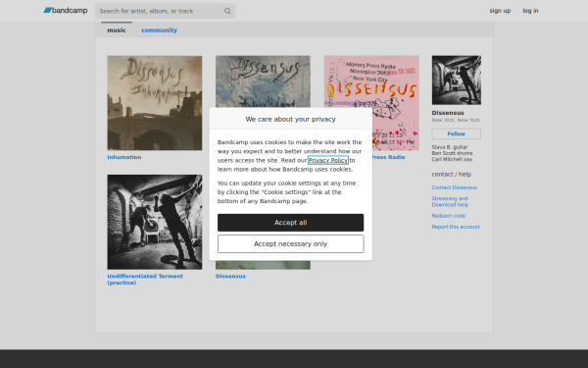Viewport: 588px width, 368px height.
Task: Open the Dissensus artist profile photo
Action: coord(456,80)
